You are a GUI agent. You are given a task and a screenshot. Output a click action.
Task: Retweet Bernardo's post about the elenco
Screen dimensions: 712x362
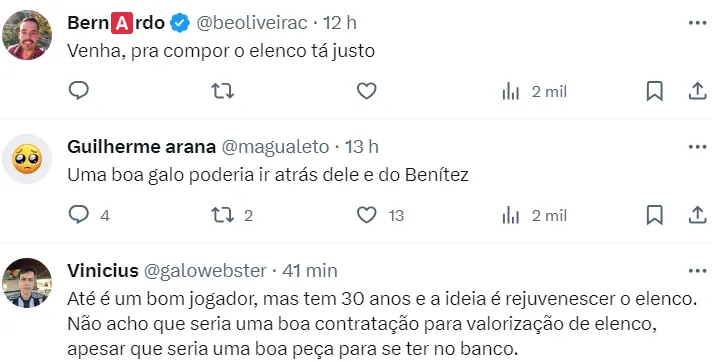[222, 91]
